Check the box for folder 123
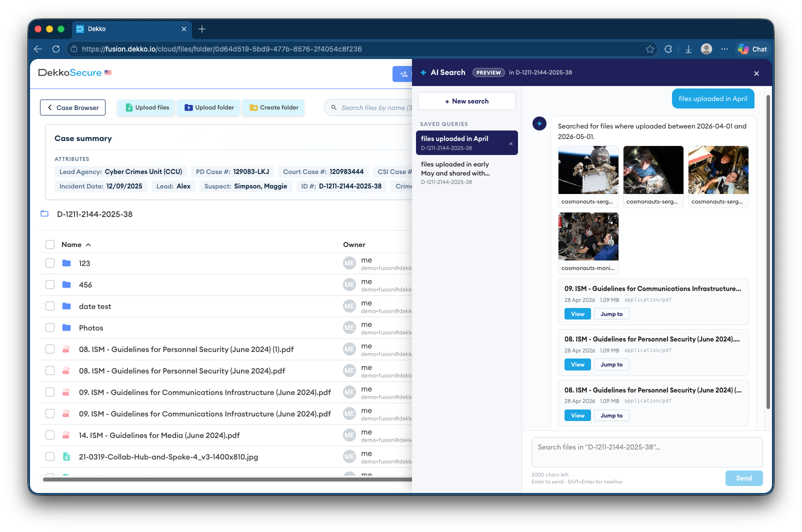 (50, 263)
